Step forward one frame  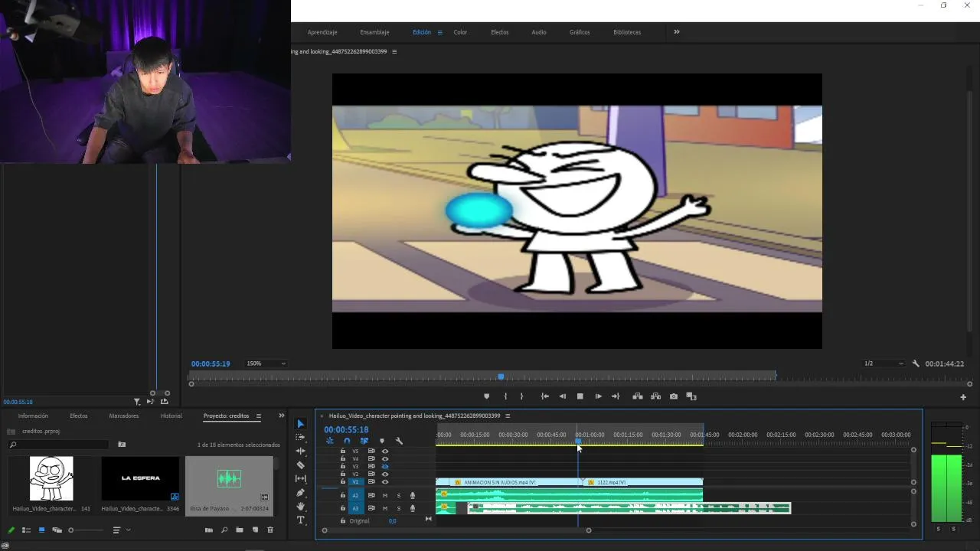coord(598,396)
